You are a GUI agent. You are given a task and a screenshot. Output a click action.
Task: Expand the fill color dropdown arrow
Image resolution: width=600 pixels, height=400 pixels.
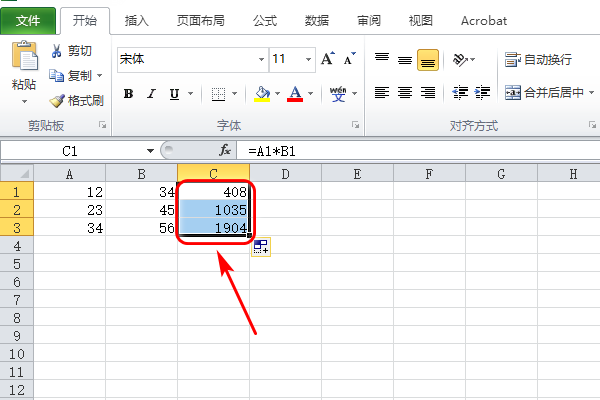tap(277, 93)
